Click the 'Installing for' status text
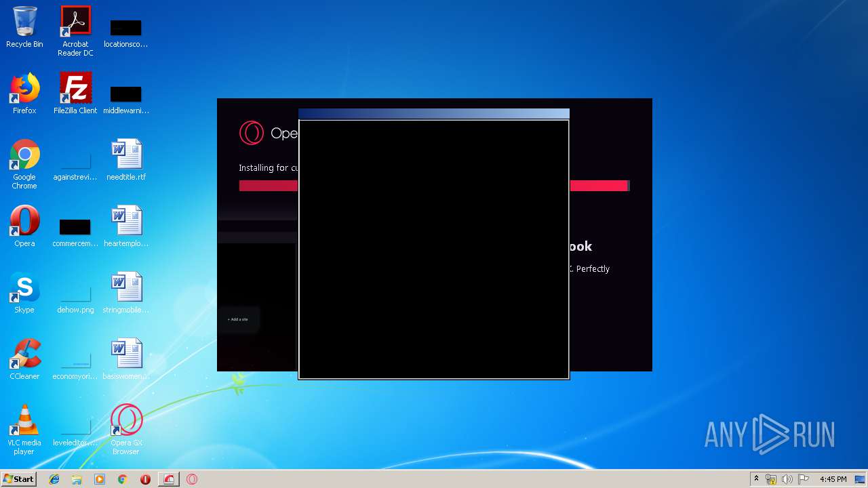This screenshot has height=488, width=868. pyautogui.click(x=268, y=167)
